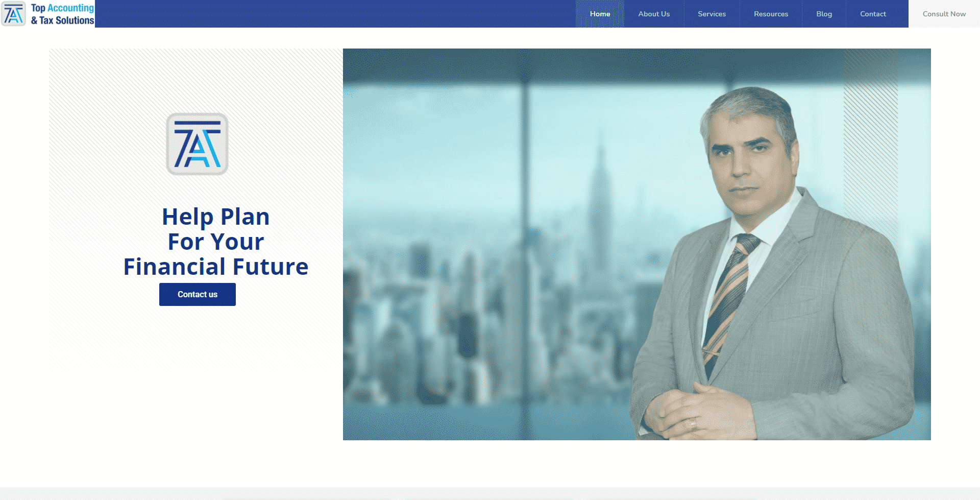The height and width of the screenshot is (500, 980).
Task: Click the Help Plan For Your Financial Future heading
Action: 216,242
